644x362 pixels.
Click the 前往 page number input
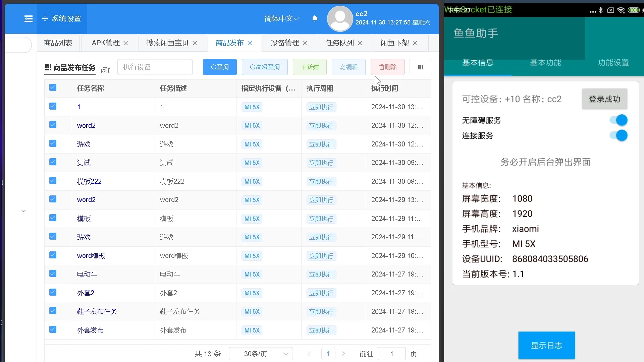(x=391, y=354)
